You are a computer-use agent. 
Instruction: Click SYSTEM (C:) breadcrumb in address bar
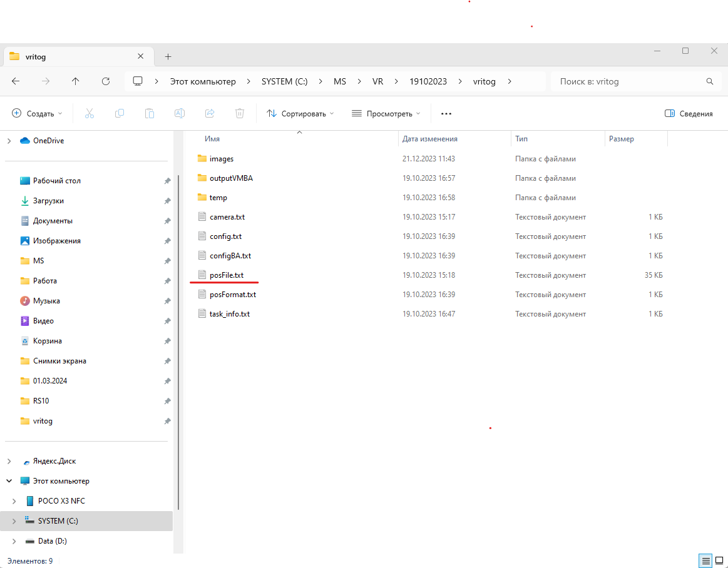click(x=284, y=81)
